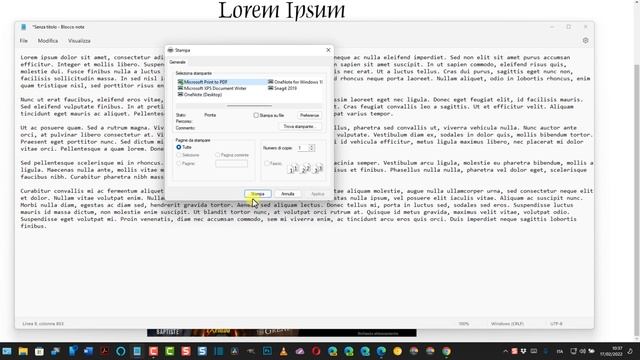Open the taskbar clock and date
The image size is (640, 360).
point(611,351)
